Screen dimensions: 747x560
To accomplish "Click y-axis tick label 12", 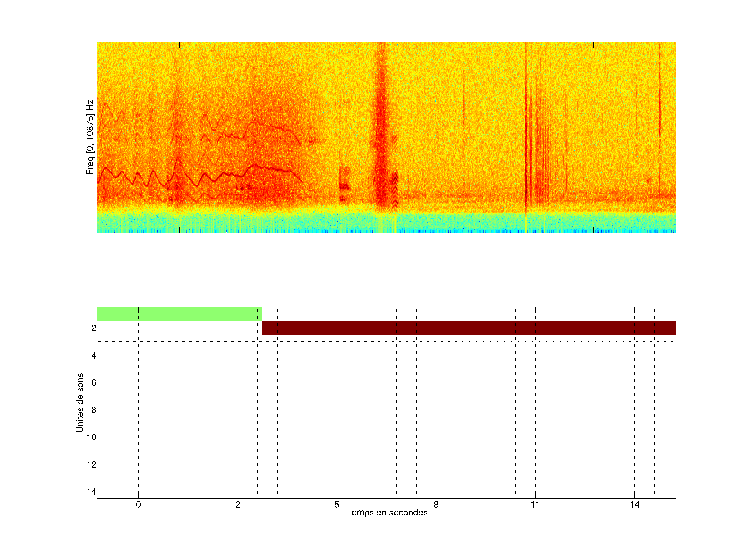I will [x=92, y=465].
